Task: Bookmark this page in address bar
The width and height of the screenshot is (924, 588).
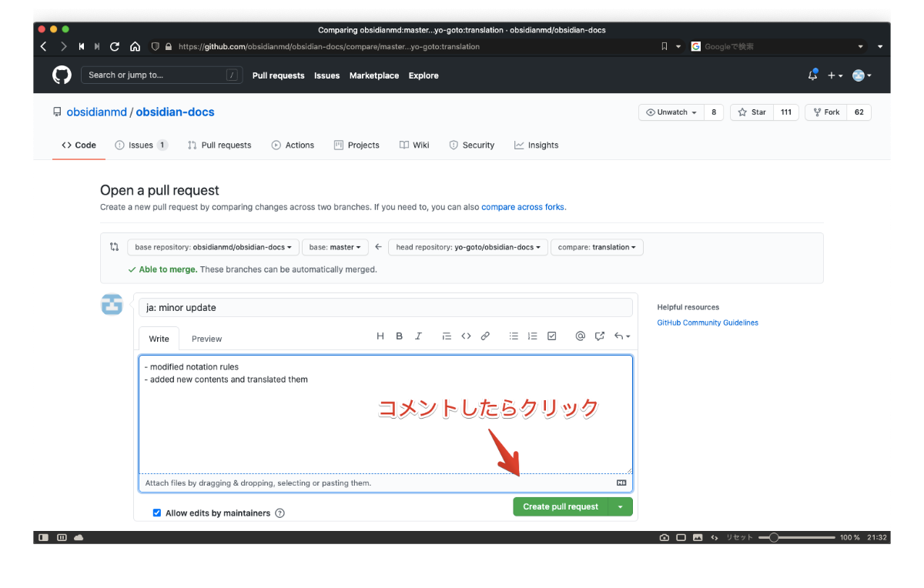Action: pyautogui.click(x=665, y=46)
